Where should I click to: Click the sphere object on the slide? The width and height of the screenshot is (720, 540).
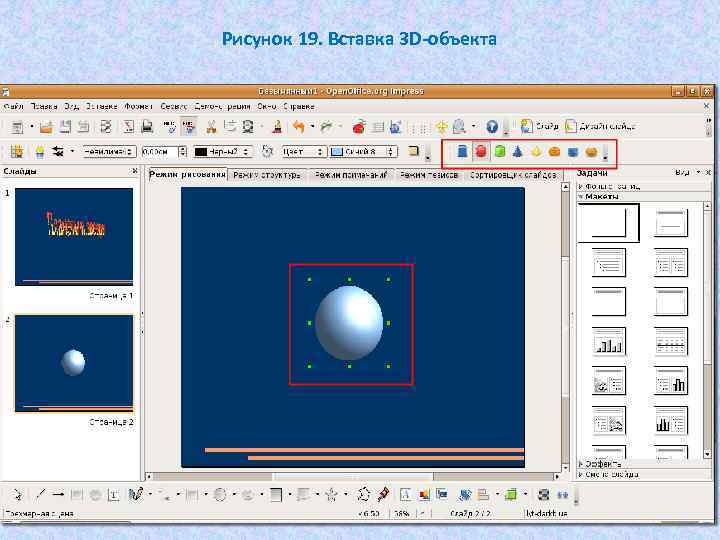pos(349,323)
